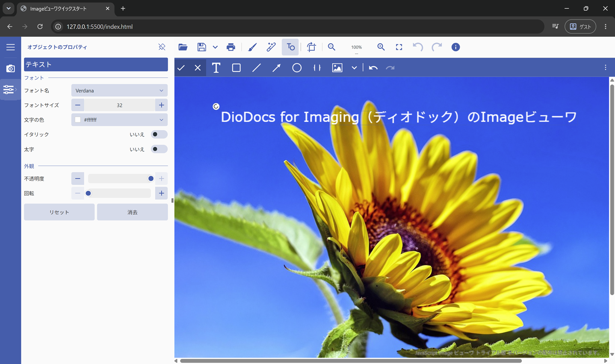Open the browser three-dot menu

pyautogui.click(x=606, y=27)
